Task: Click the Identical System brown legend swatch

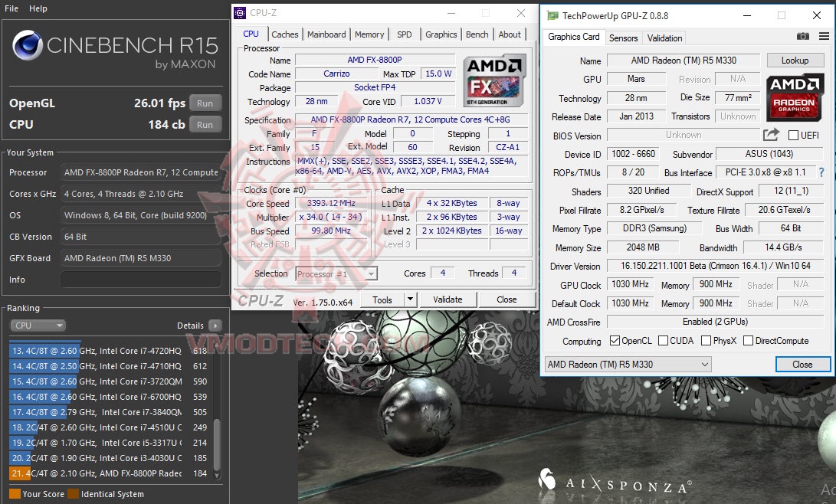Action: click(73, 494)
